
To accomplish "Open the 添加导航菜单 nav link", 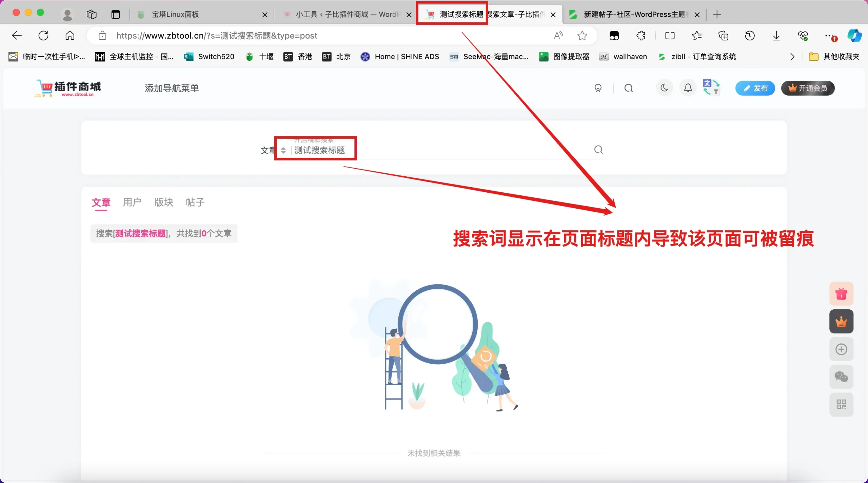I will 172,88.
